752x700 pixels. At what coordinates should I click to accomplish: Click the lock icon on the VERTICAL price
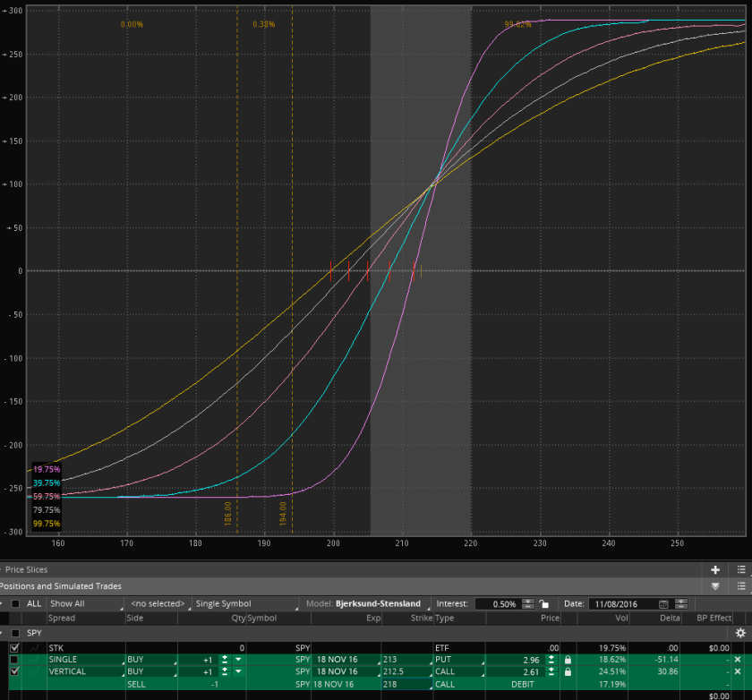coord(568,671)
